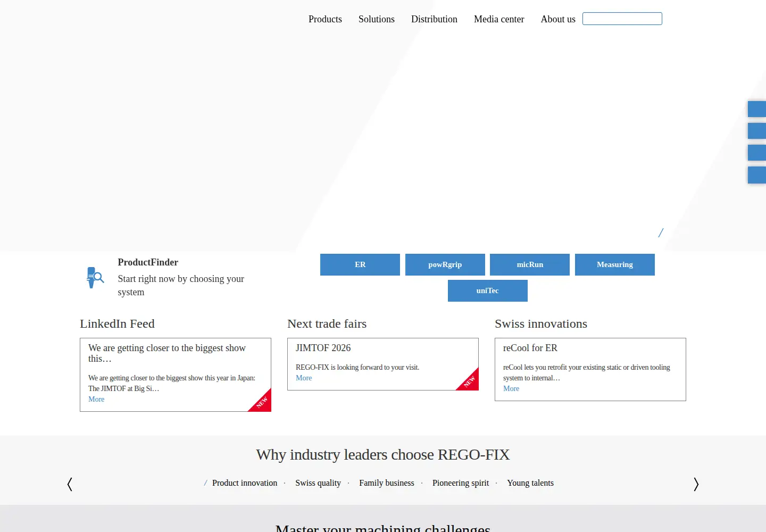Viewport: 766px width, 532px height.
Task: Click the bottommost blue side tab at right edge
Action: click(x=757, y=175)
